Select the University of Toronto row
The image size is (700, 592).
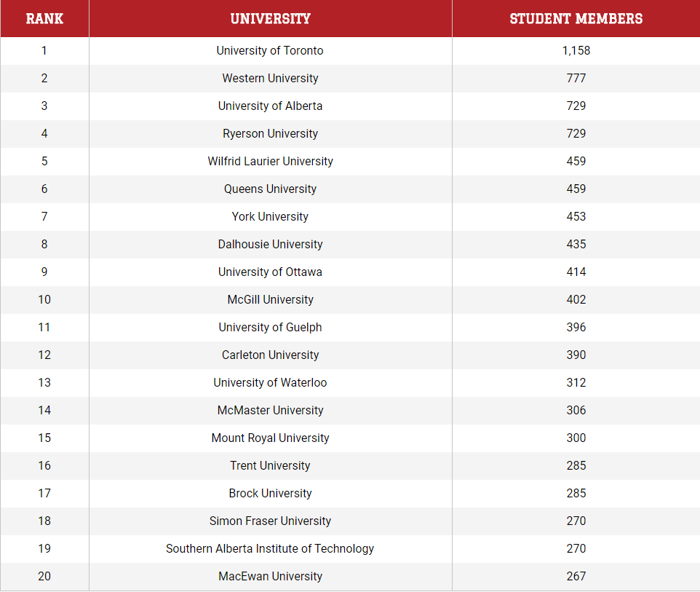350,50
